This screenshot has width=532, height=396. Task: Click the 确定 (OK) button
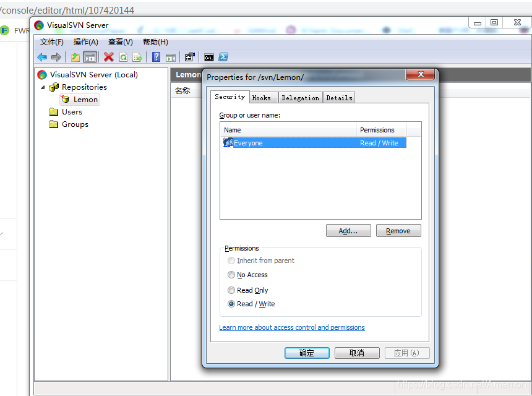(307, 353)
